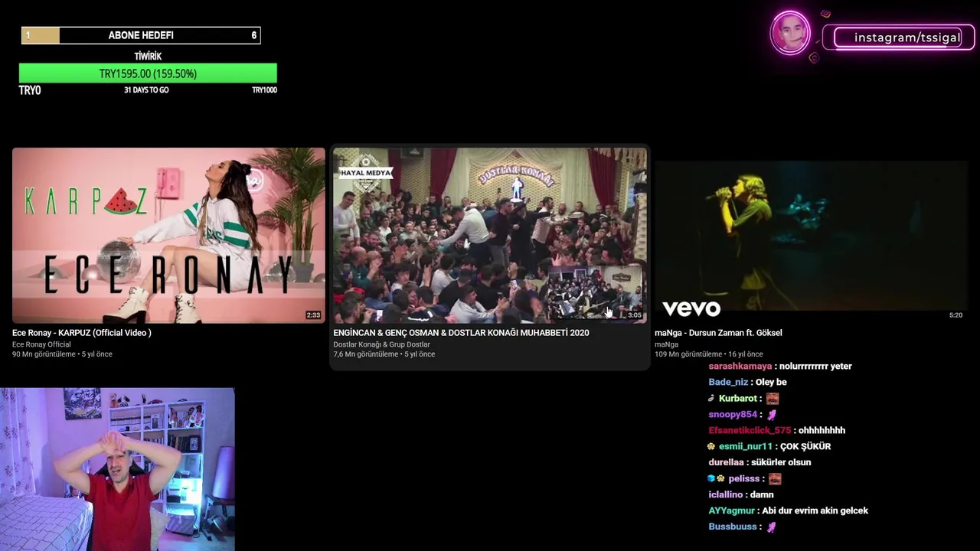Open the Dostlar Konağı & Grup Dostlar channel
980x551 pixels.
pyautogui.click(x=381, y=344)
